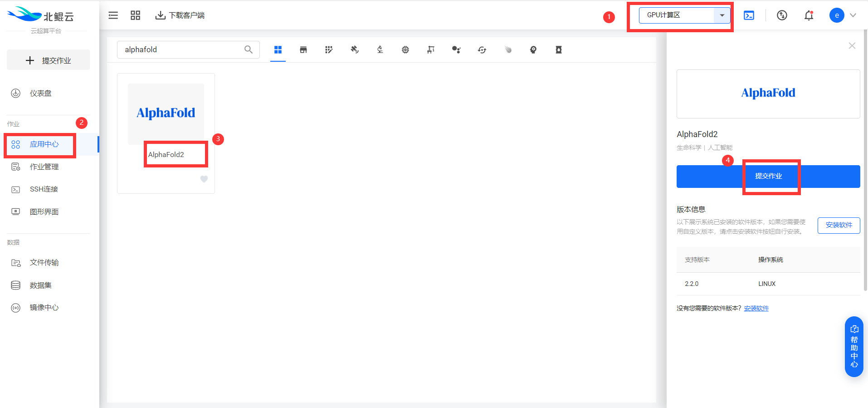
Task: Click the SSH terminal icon in sidebar
Action: tap(16, 189)
